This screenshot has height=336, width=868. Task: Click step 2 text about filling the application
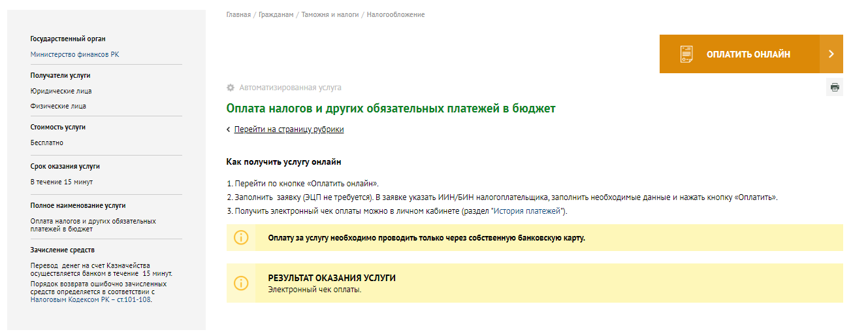click(503, 197)
